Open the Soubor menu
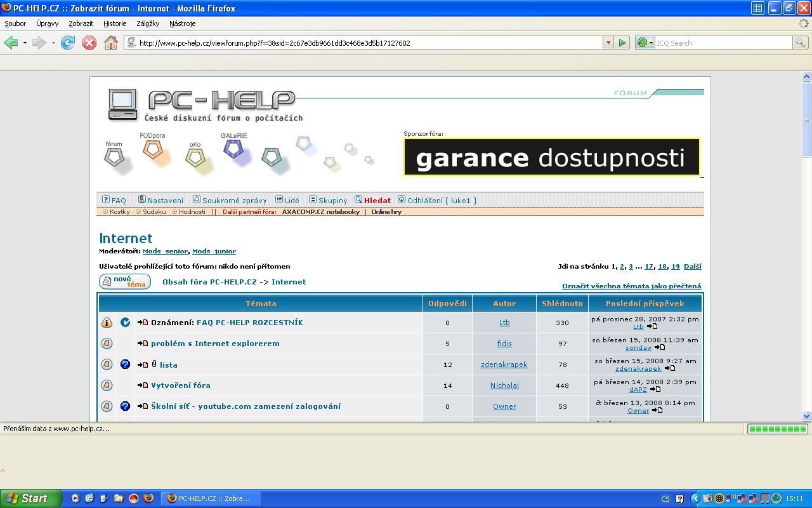Viewport: 812px width, 508px height. click(15, 23)
